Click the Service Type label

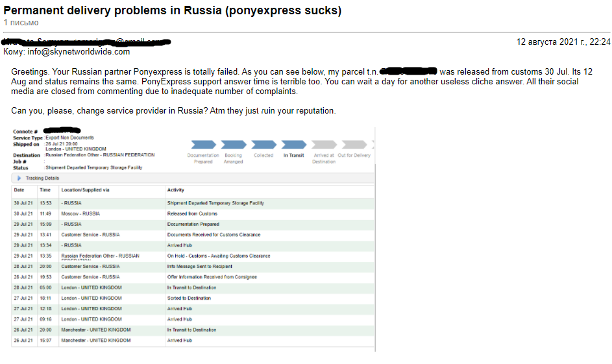28,138
